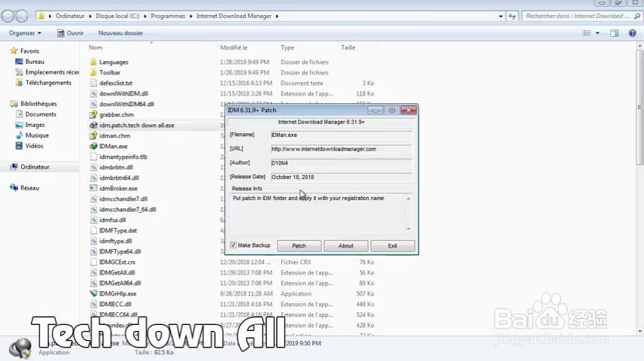Expand arrow after Internet Download Manager breadcrumb
644x361 pixels.
[x=277, y=16]
